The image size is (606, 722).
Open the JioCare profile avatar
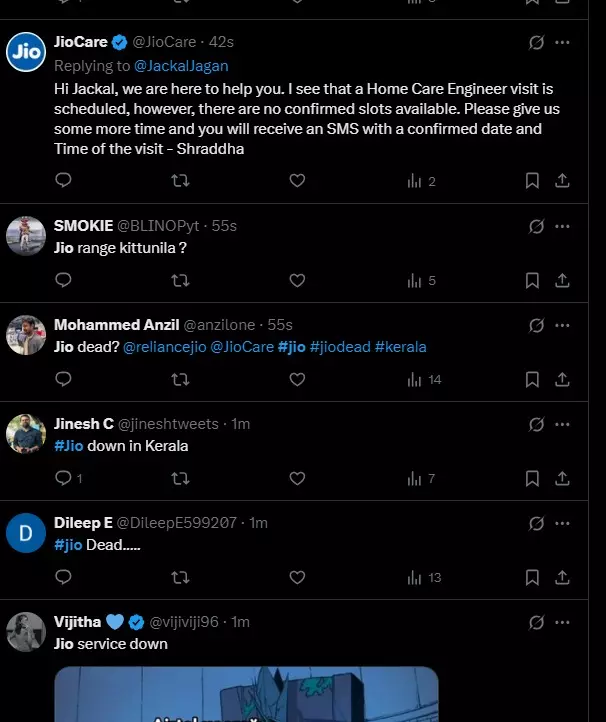pos(26,52)
